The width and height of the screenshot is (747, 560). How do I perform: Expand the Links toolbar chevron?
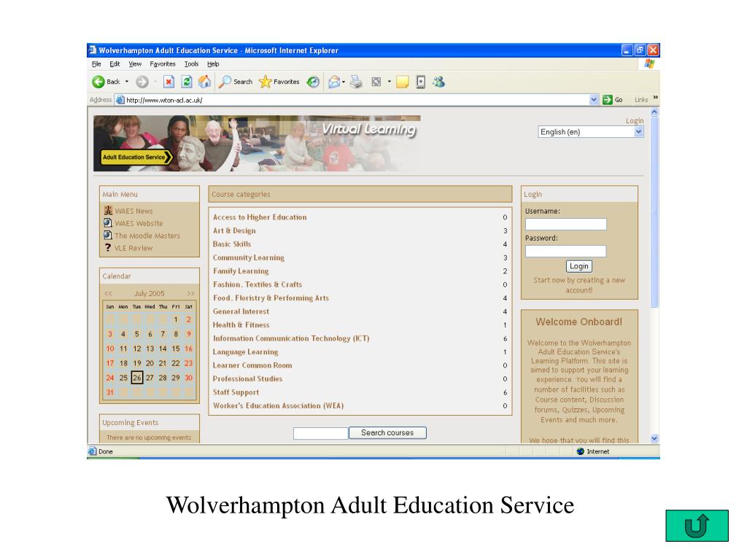tap(656, 98)
